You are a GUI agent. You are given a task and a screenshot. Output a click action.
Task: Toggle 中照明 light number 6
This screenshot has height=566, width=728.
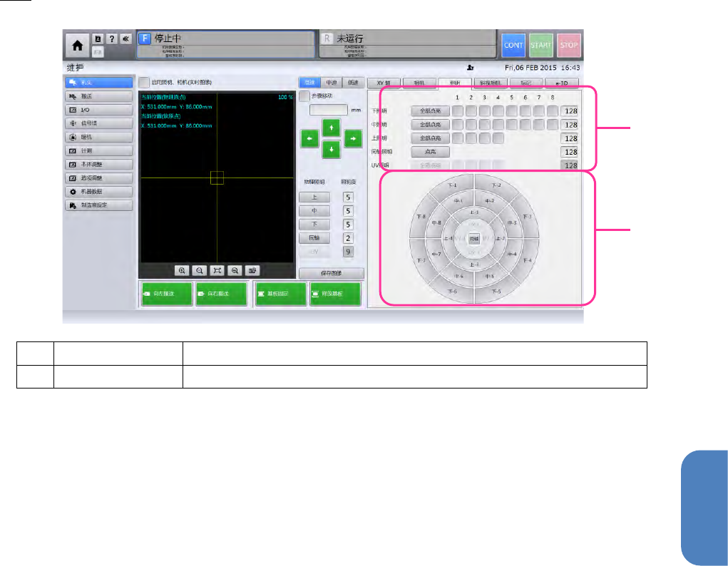pyautogui.click(x=525, y=125)
